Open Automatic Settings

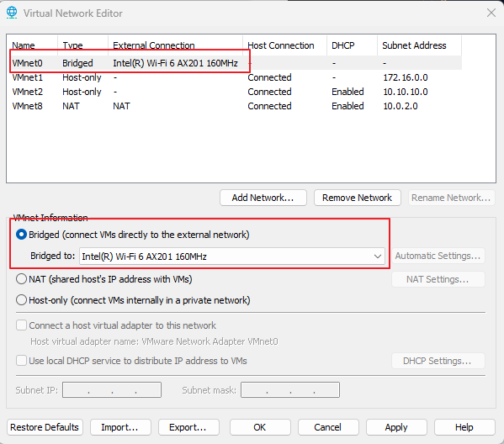coord(438,256)
